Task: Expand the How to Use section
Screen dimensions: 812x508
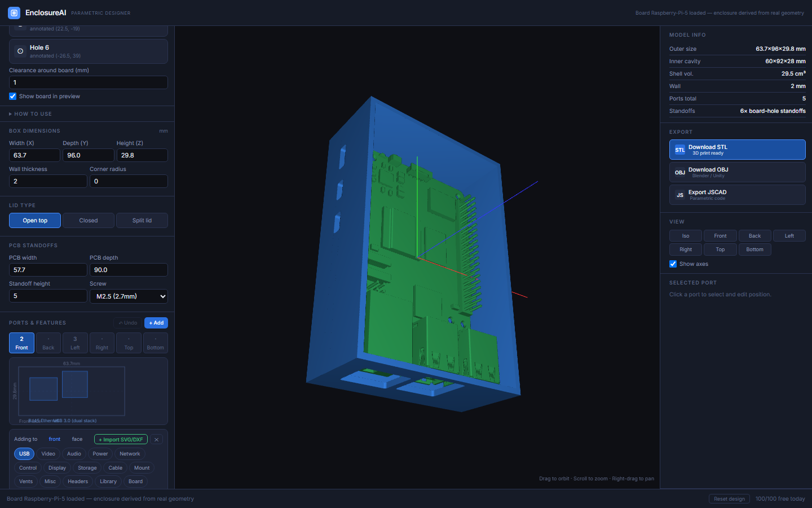Action: pos(30,113)
